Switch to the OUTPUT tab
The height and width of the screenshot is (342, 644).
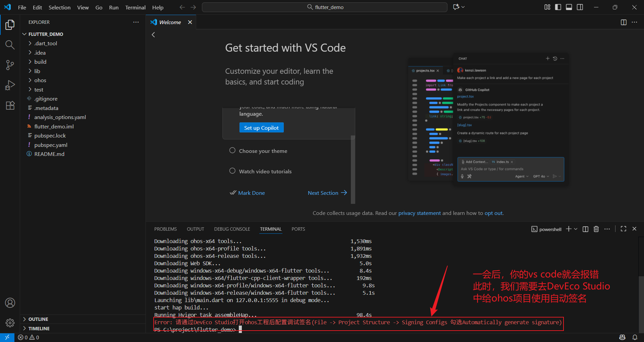pyautogui.click(x=195, y=229)
